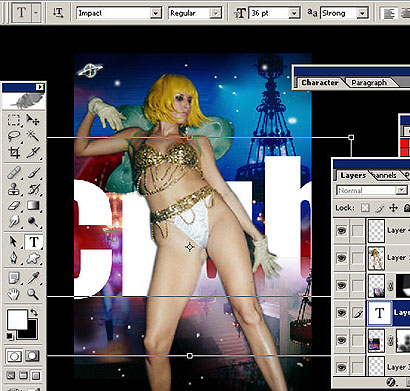Click the foreground white color swatch

click(17, 319)
